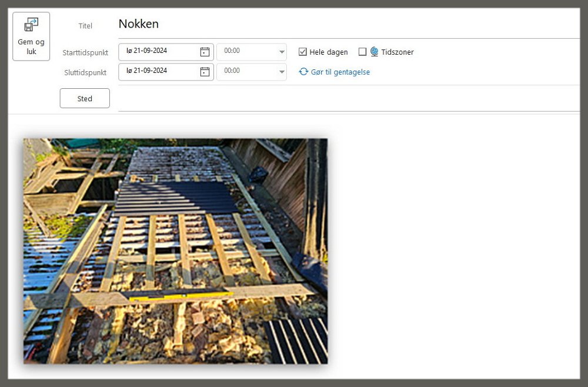
Task: Enable the Tidszoner checkbox
Action: tap(362, 52)
